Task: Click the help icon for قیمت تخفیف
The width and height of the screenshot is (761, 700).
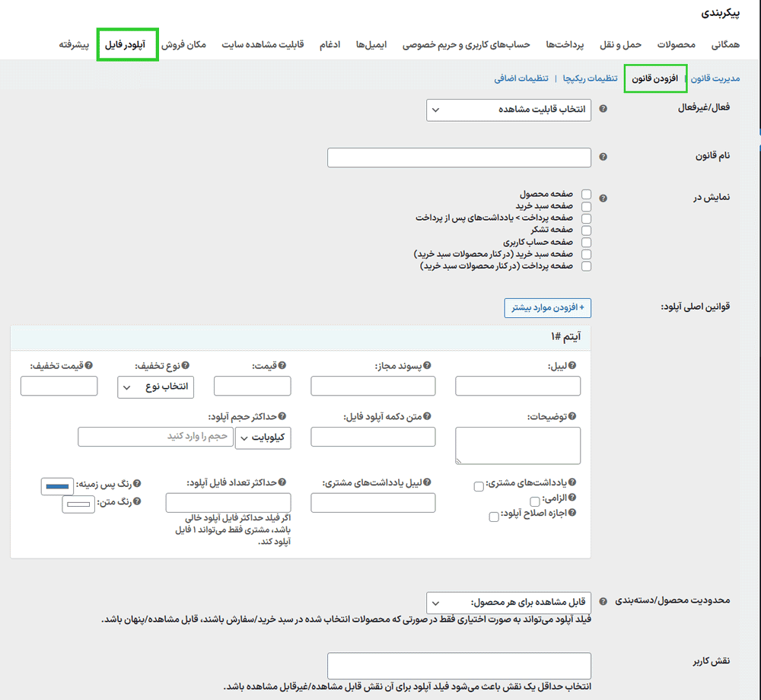Action: point(89,364)
